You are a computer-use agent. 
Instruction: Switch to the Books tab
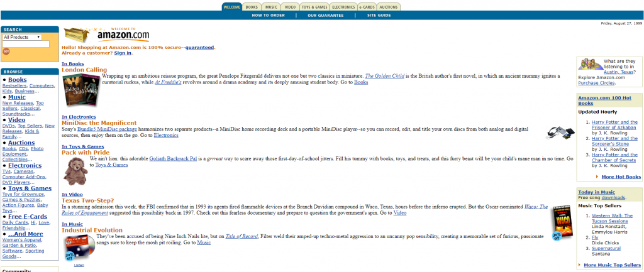(x=252, y=7)
